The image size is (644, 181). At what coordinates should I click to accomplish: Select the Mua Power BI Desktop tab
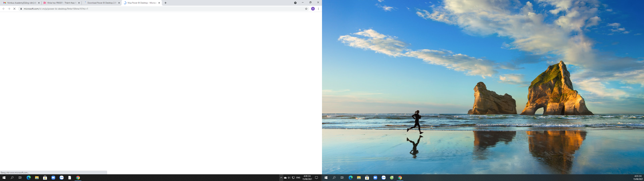(x=142, y=3)
